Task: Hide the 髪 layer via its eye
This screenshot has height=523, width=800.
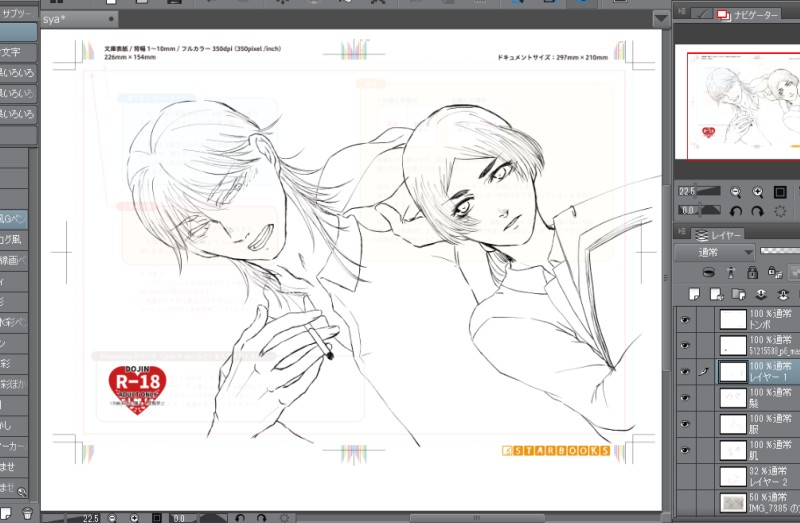Action: [x=685, y=397]
